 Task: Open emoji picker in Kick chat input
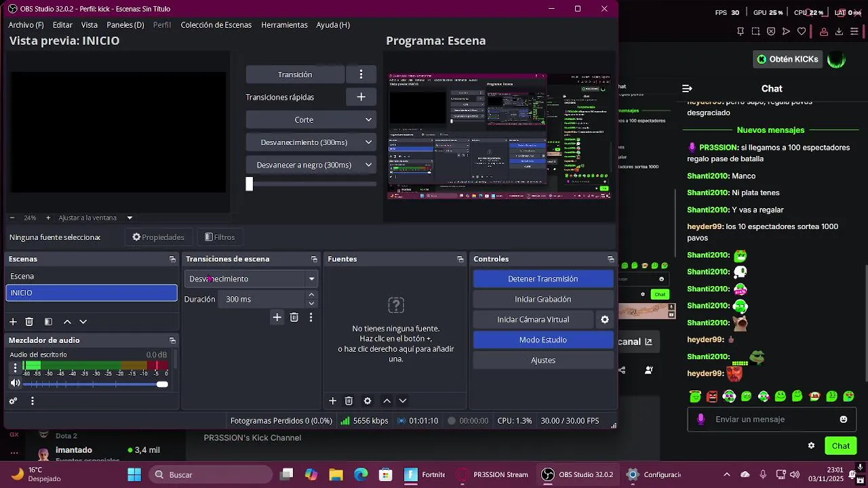point(844,420)
